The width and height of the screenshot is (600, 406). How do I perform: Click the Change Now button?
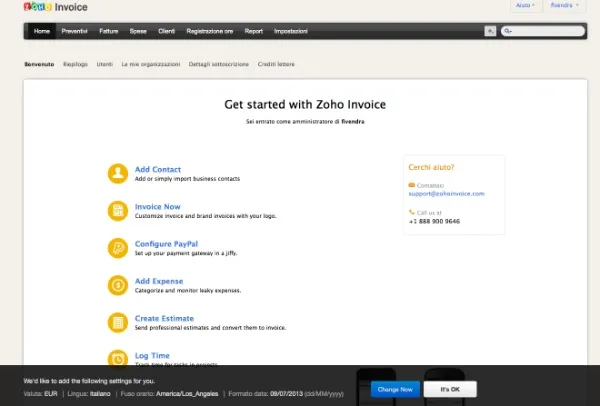pos(395,389)
